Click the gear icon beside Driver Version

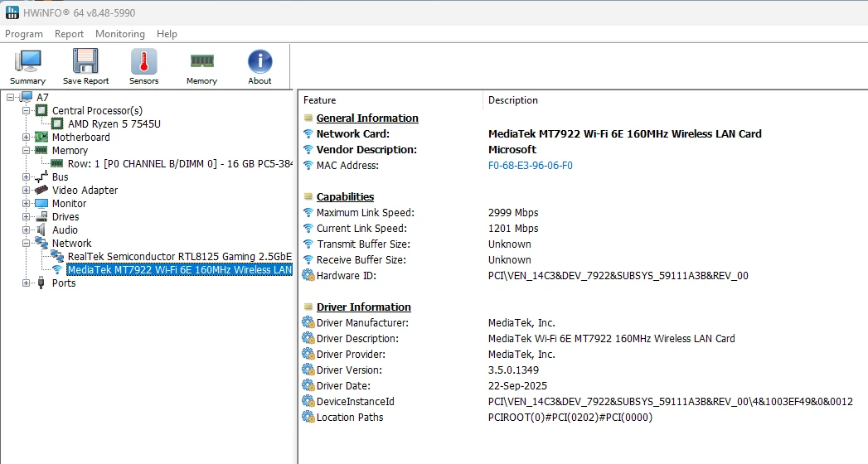tap(308, 370)
